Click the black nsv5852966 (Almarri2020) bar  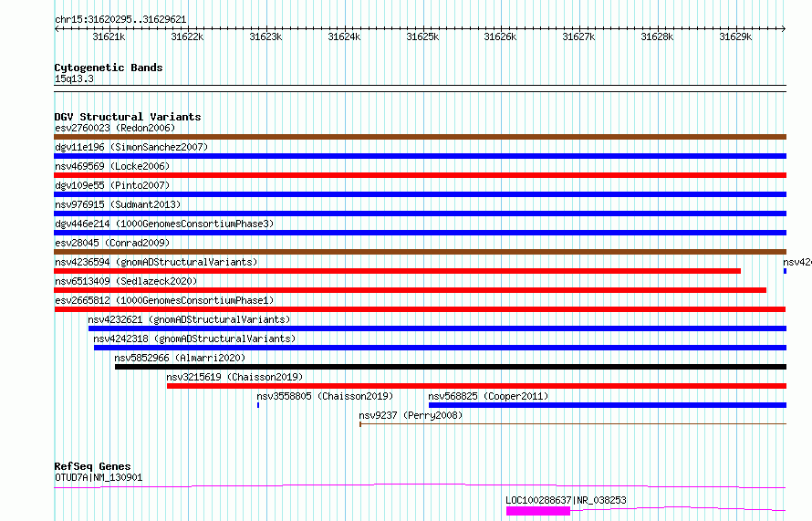451,367
